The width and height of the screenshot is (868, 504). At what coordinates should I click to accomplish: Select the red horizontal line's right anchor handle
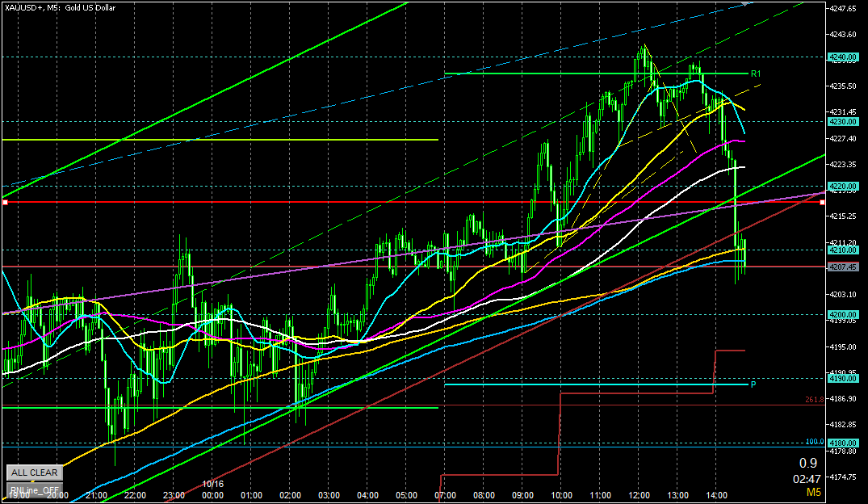pyautogui.click(x=822, y=202)
